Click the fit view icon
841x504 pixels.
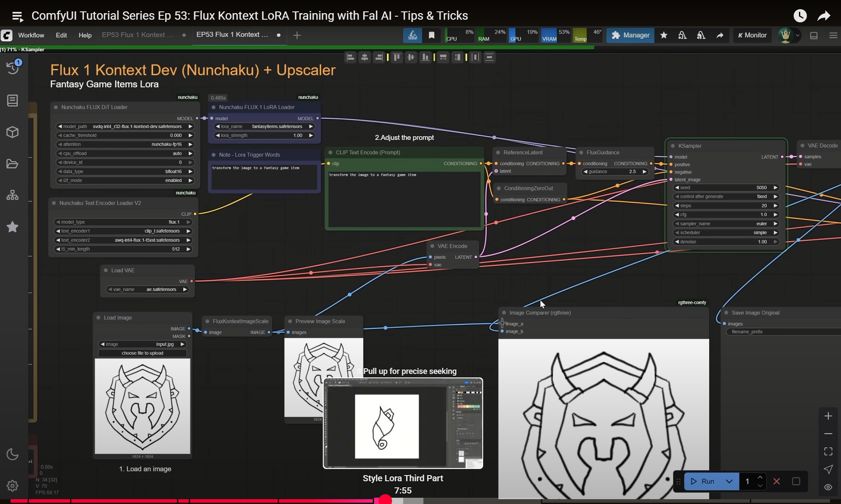(x=828, y=451)
